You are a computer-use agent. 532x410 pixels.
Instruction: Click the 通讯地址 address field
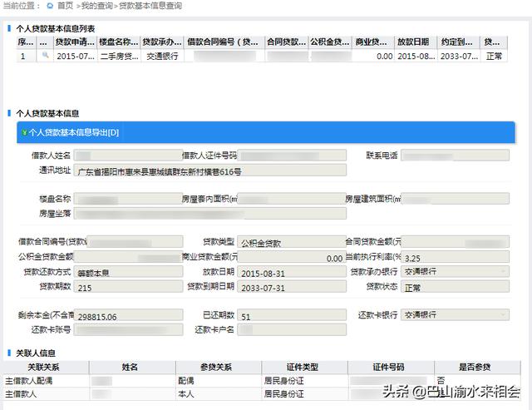[210, 170]
